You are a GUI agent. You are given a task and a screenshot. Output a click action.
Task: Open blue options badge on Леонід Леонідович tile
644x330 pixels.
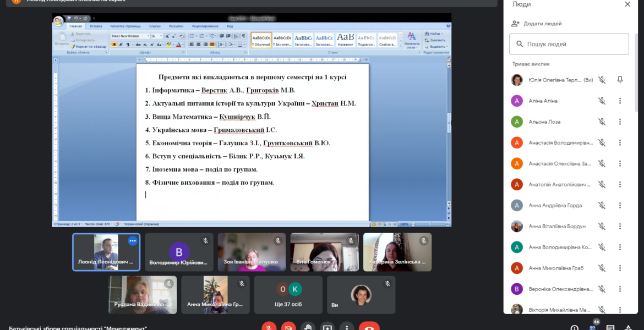point(132,241)
